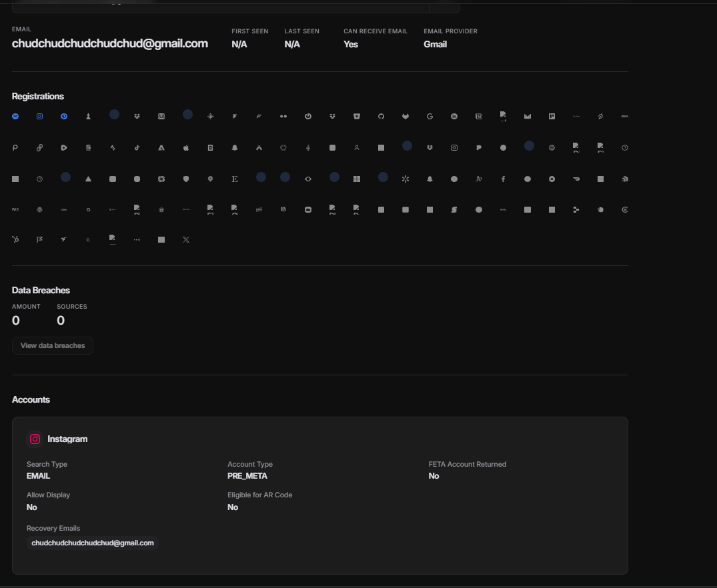Open the Patreon P registration icon

coord(15,148)
